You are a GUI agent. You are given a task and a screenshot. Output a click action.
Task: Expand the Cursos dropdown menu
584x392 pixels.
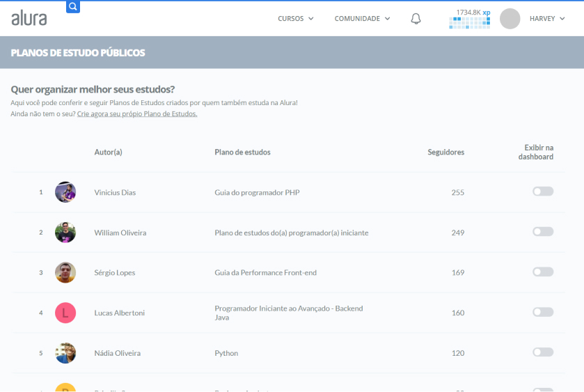tap(296, 19)
